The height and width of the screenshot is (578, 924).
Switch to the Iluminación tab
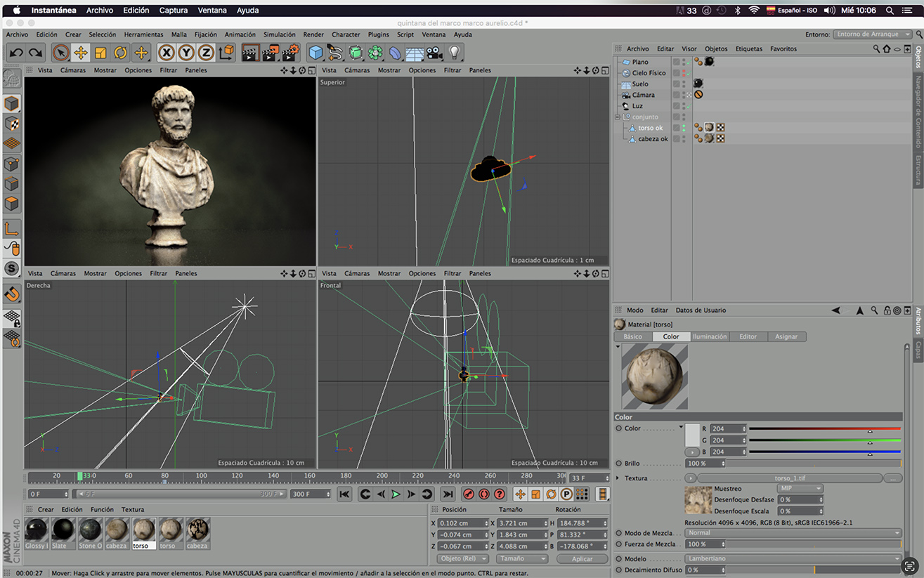click(x=710, y=337)
